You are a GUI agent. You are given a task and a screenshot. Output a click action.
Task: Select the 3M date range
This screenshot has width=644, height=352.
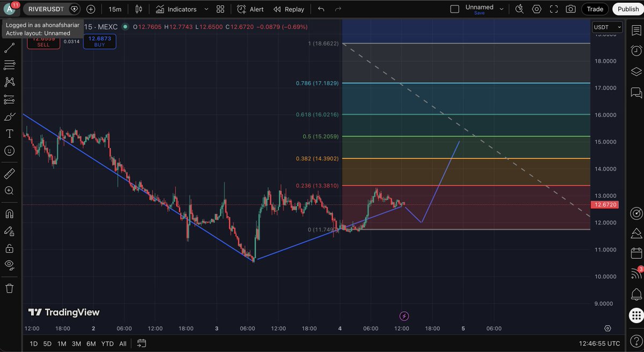coord(76,343)
